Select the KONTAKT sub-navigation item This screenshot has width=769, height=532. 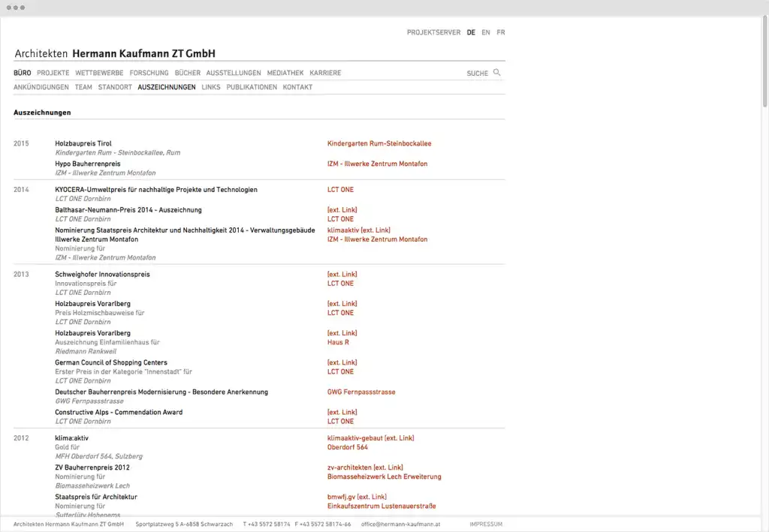pyautogui.click(x=297, y=88)
